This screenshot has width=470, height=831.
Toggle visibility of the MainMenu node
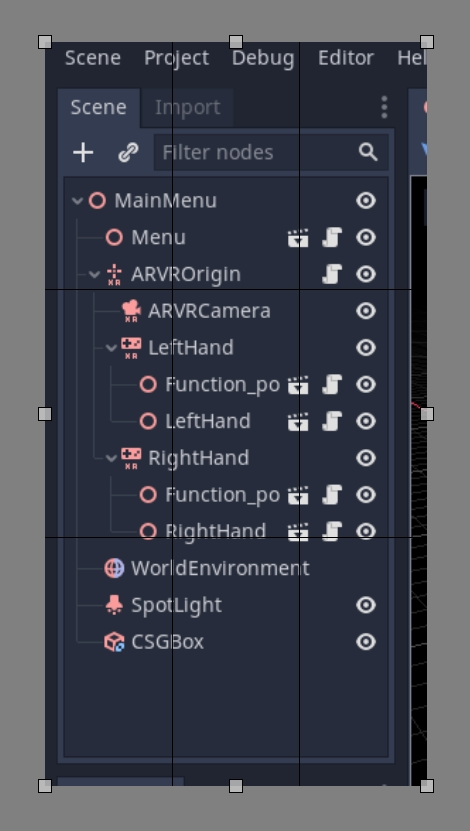coord(366,201)
